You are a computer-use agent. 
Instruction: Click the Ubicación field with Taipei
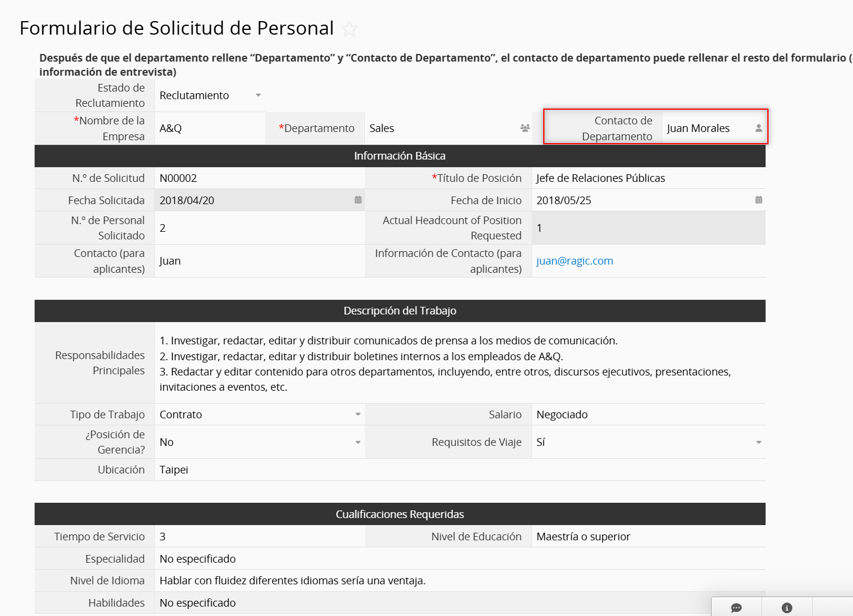pyautogui.click(x=459, y=470)
